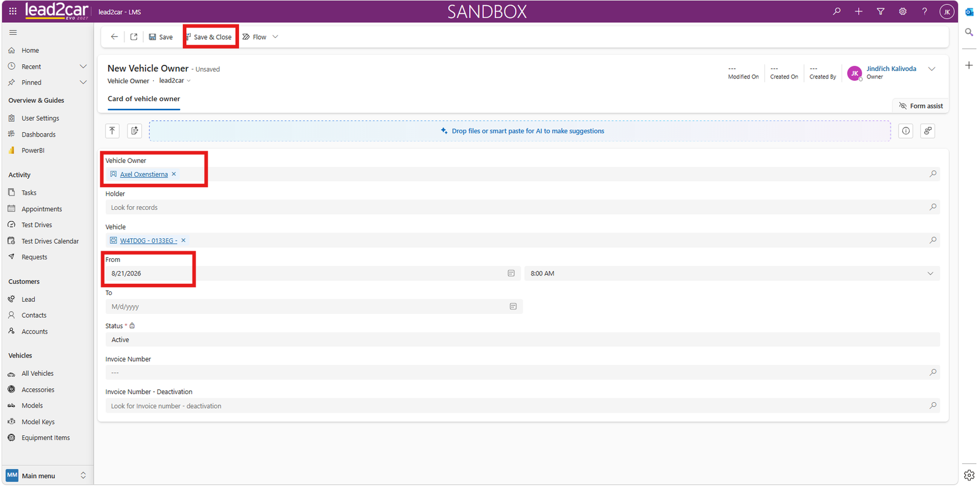The image size is (980, 486).
Task: Open the Main menu area switcher
Action: pos(47,476)
